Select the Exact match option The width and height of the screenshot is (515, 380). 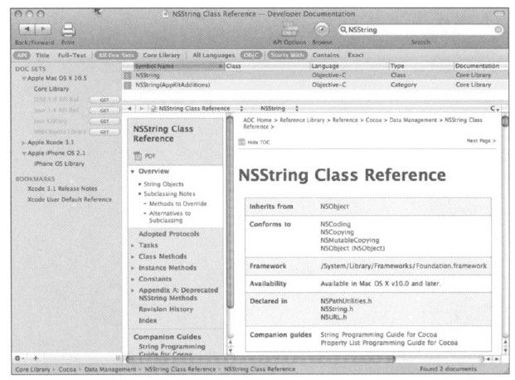pyautogui.click(x=356, y=55)
